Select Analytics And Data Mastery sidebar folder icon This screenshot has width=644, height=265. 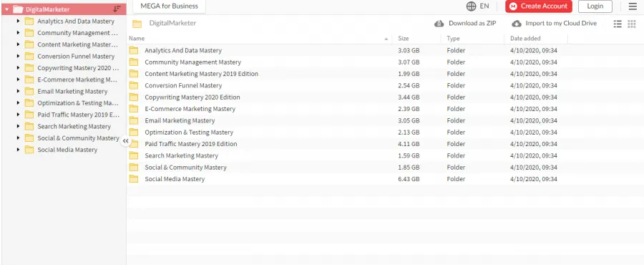[x=29, y=21]
